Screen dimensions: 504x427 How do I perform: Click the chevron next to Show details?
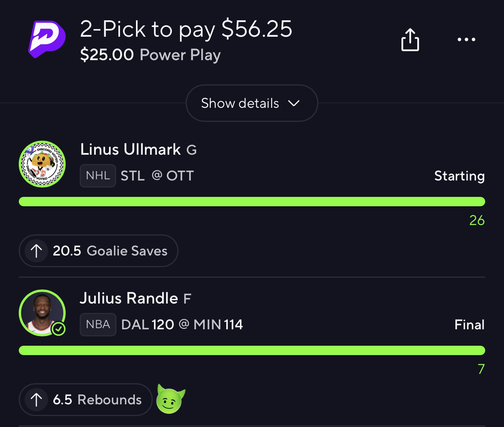(x=293, y=104)
